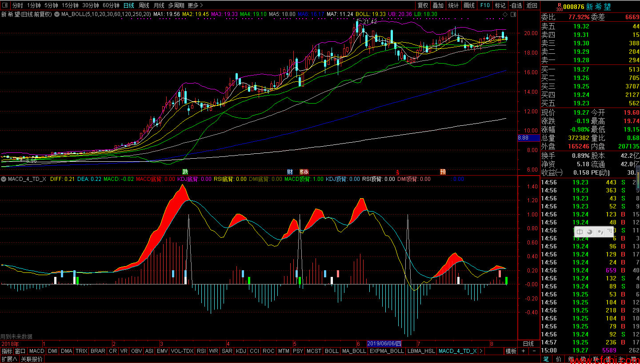Image resolution: width=640 pixels, height=364 pixels.
Task: Click the 叠加 overlay button
Action: pos(438,5)
